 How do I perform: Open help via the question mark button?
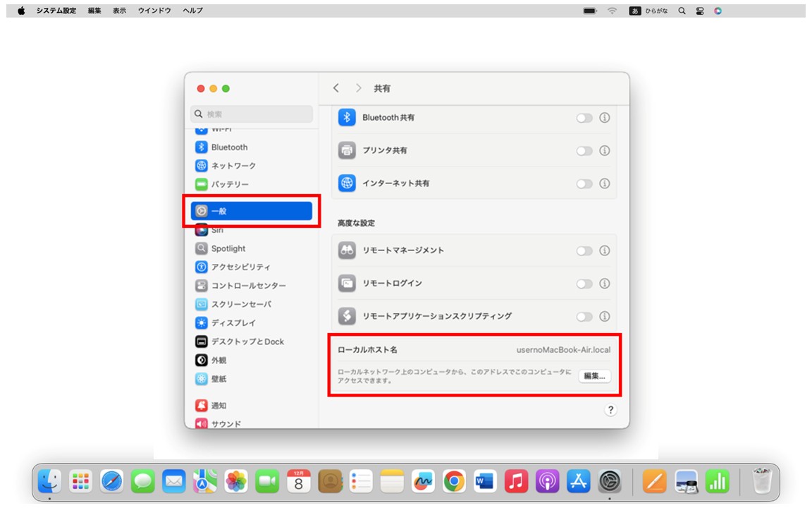point(610,409)
